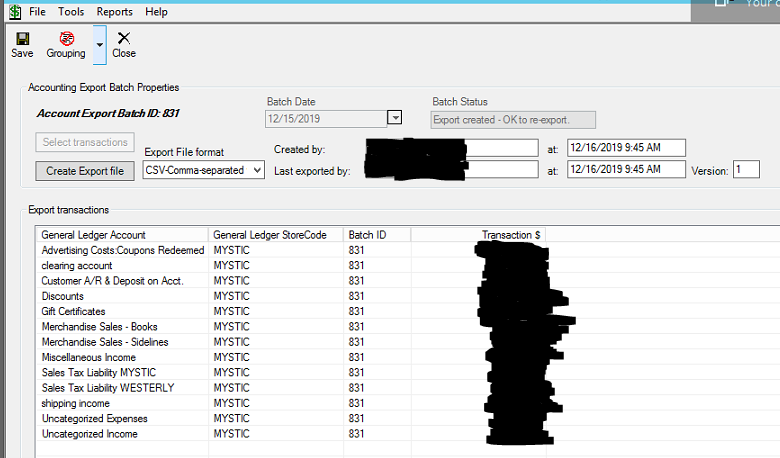
Task: Click the Last exported at timestamp field
Action: 626,169
